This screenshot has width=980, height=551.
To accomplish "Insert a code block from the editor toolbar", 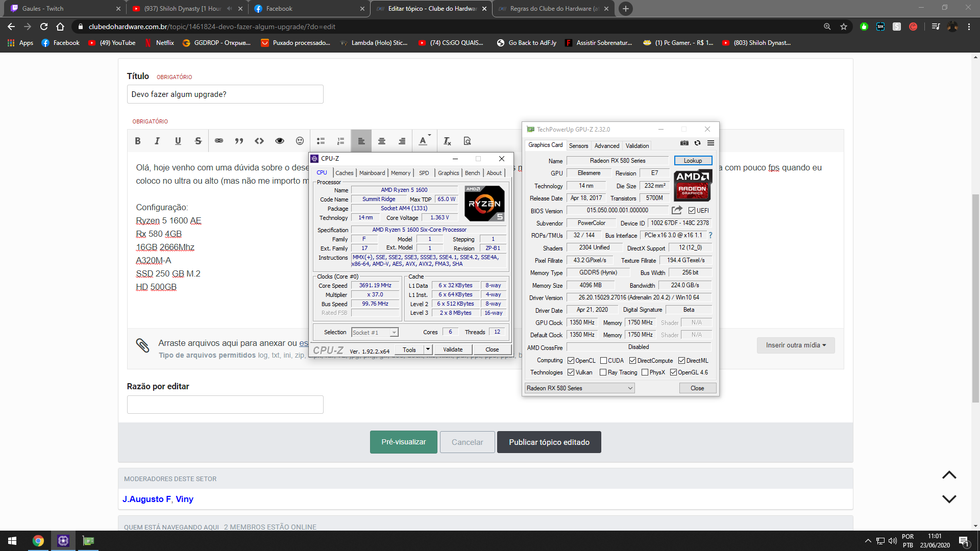I will 259,141.
